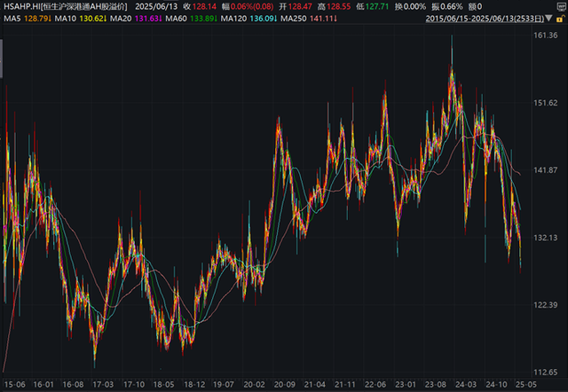This screenshot has height=392, width=568.
Task: Click the 2025/06/13 date in header
Action: (156, 6)
